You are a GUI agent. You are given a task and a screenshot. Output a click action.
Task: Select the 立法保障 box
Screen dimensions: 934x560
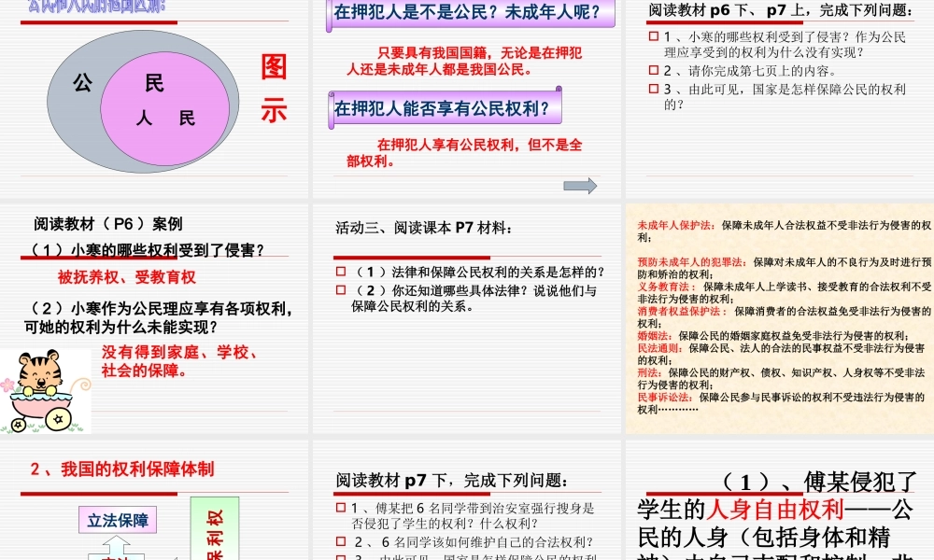tap(118, 520)
